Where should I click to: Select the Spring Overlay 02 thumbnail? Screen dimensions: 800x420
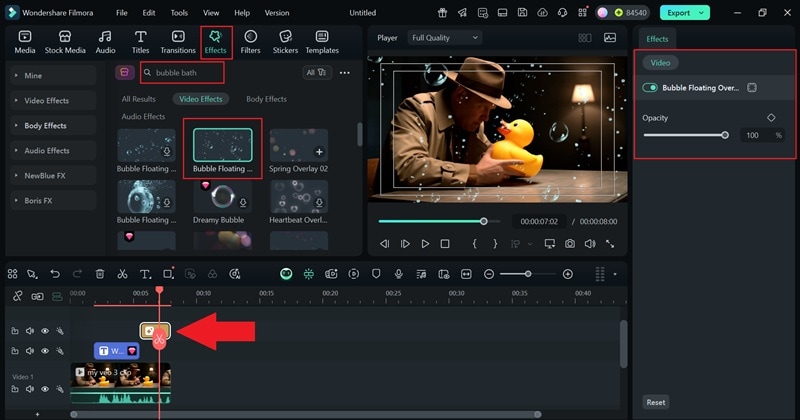(299, 145)
